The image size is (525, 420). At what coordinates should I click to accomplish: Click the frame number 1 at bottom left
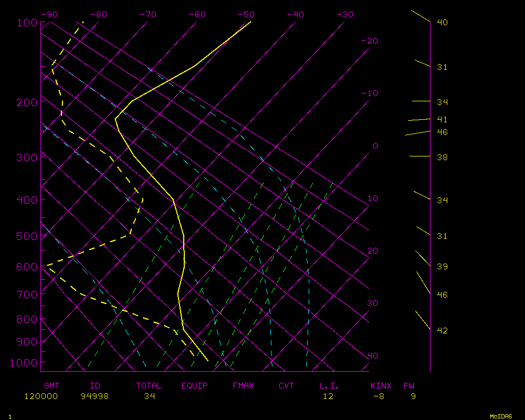(10, 416)
